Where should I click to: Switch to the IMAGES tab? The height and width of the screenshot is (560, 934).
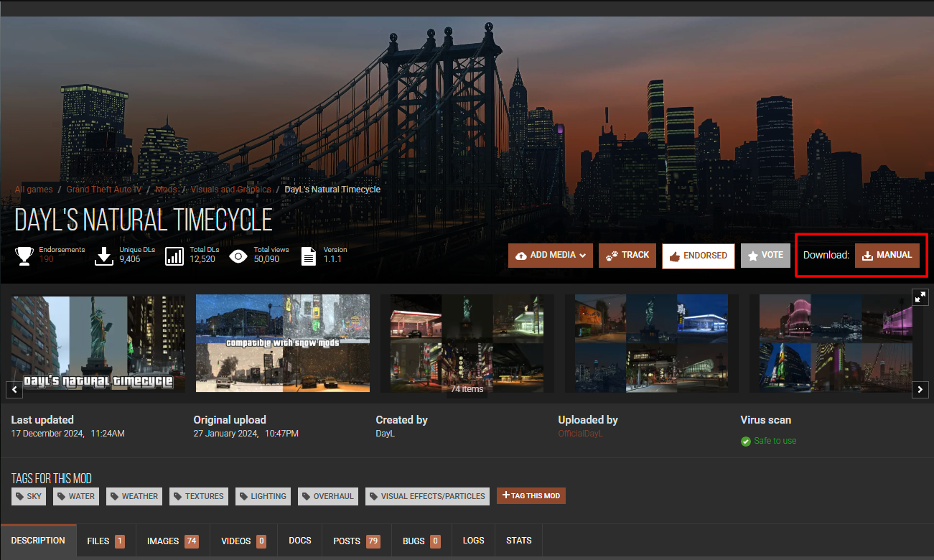[x=173, y=541]
